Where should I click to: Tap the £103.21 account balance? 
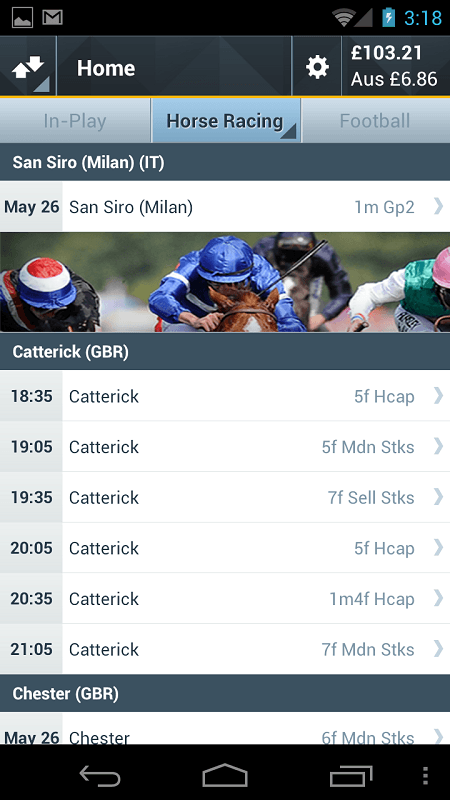[x=386, y=53]
